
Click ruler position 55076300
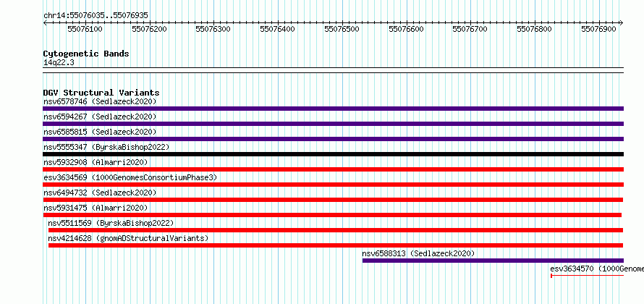pyautogui.click(x=213, y=29)
